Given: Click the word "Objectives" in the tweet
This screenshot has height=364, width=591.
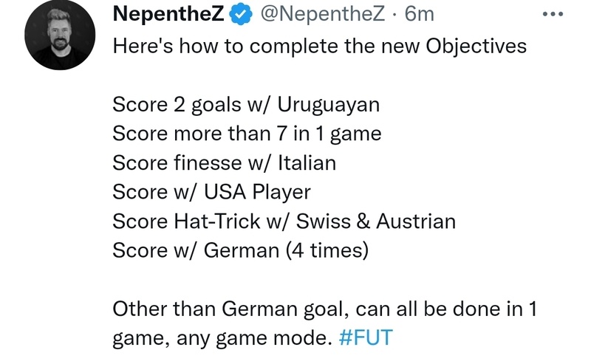Looking at the screenshot, I should coord(476,46).
